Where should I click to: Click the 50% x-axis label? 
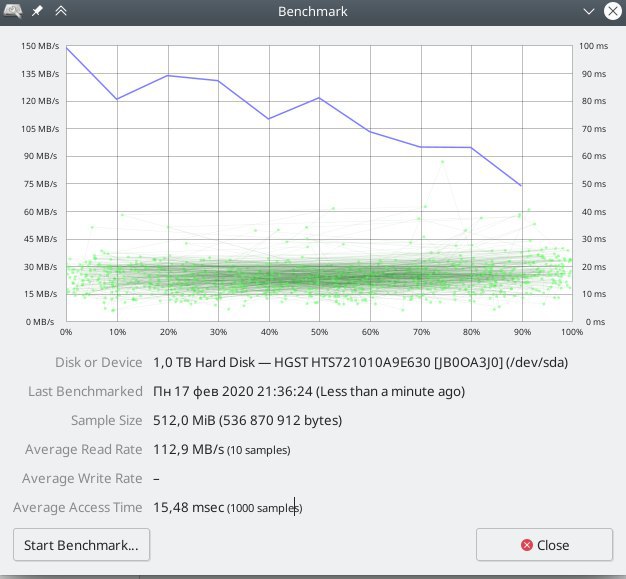[319, 332]
